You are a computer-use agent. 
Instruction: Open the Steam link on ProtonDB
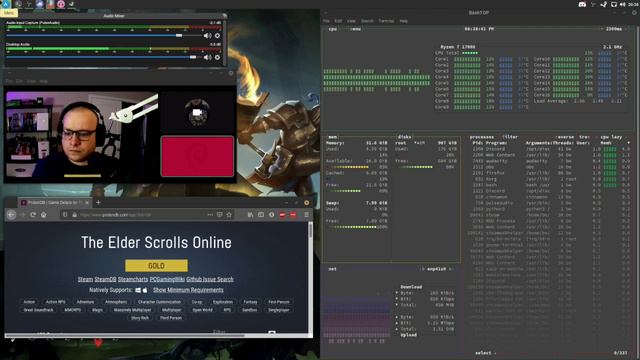click(85, 279)
